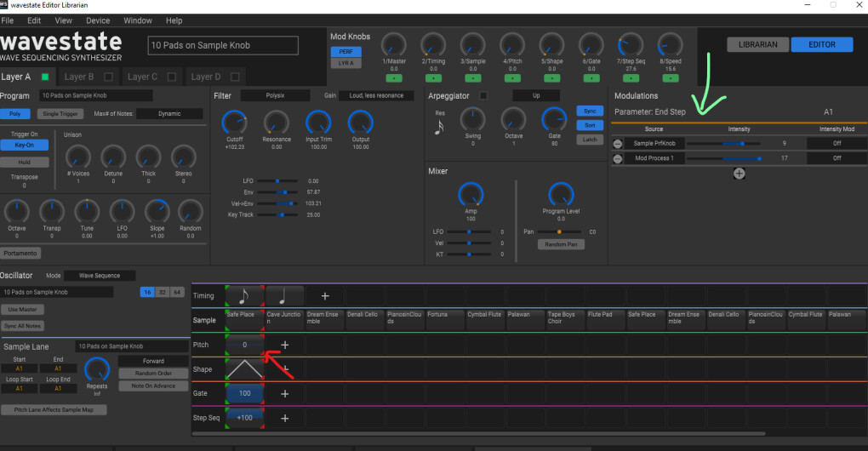
Task: Click the 6/Gate mod knob
Action: 591,45
